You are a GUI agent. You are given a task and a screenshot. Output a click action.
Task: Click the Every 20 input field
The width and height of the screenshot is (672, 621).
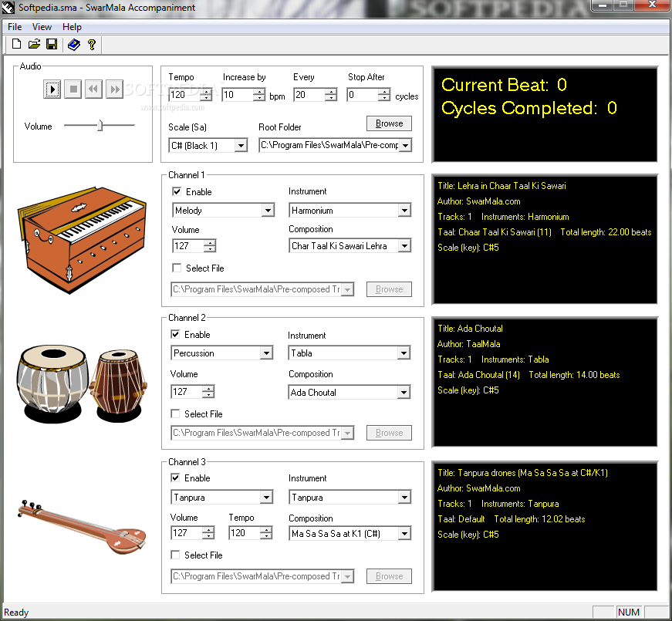310,95
